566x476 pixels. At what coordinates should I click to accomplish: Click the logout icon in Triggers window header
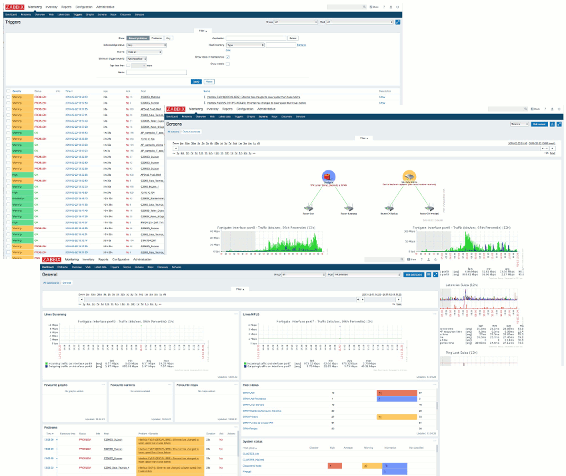click(397, 7)
